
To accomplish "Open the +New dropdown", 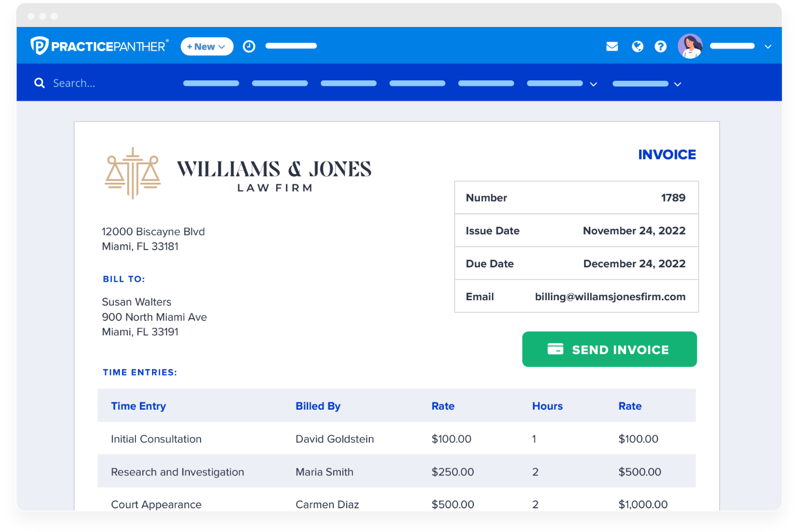I will coord(207,46).
